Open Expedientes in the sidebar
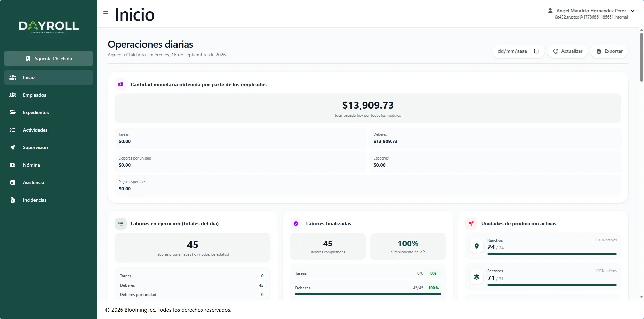Viewport: 644px width, 319px height. (x=49, y=112)
